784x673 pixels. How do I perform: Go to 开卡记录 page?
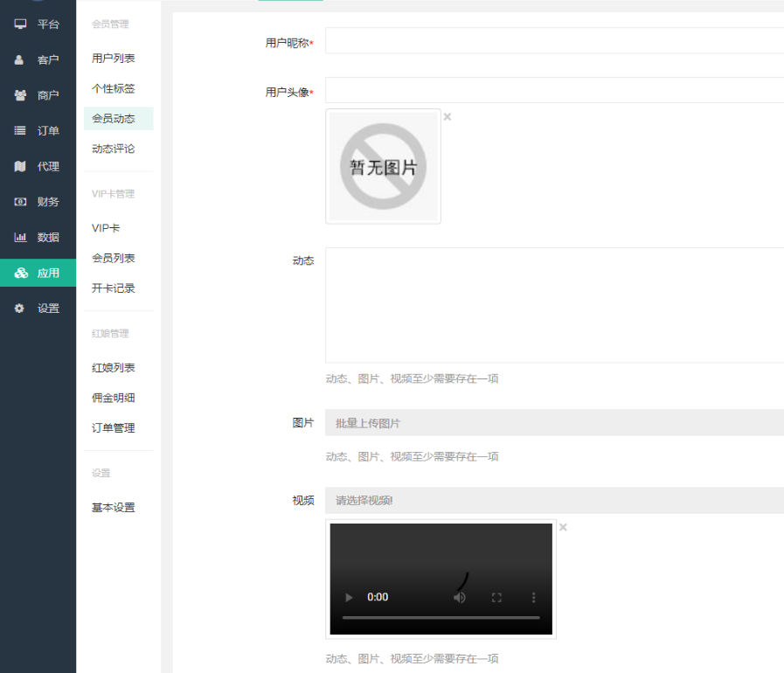coord(114,288)
